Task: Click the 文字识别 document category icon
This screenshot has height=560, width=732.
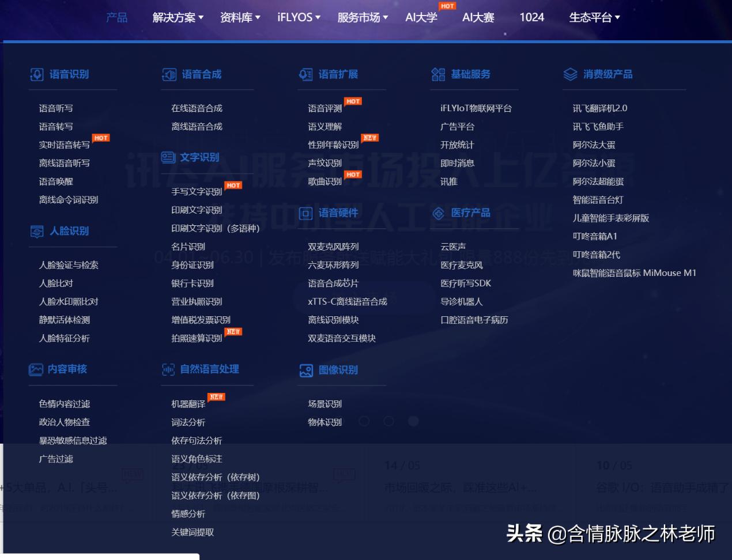Action: pyautogui.click(x=167, y=157)
